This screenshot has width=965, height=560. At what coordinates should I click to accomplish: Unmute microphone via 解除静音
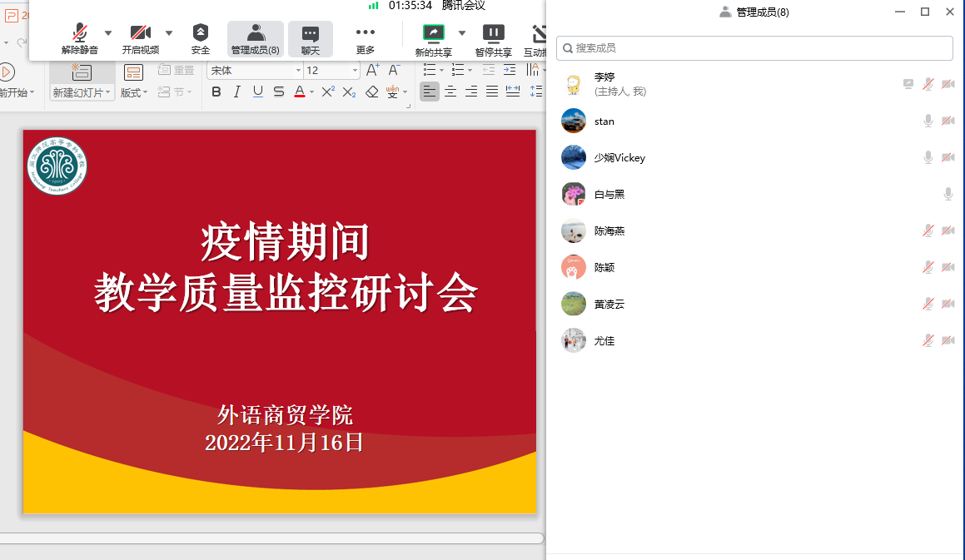(80, 33)
